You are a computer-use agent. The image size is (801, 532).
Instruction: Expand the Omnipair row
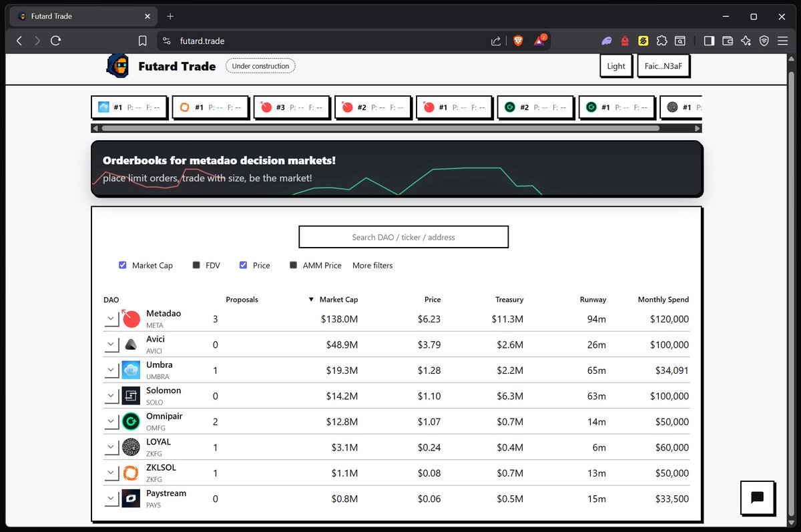coord(111,422)
